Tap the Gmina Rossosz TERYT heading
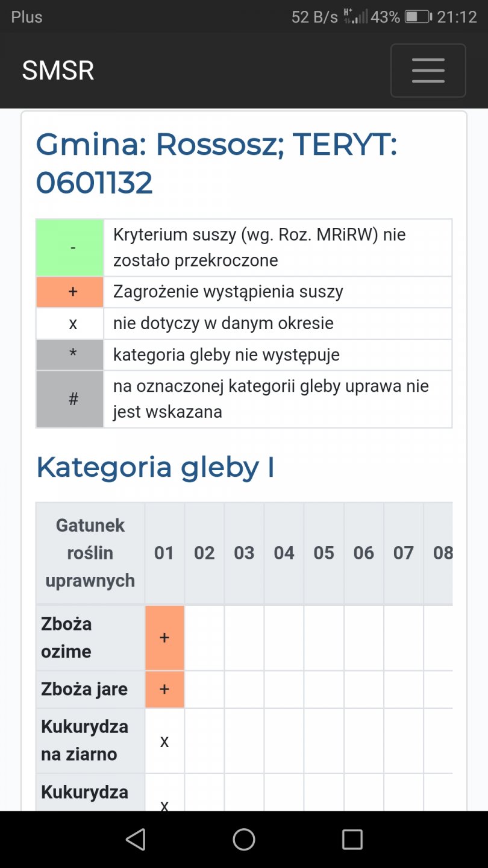Screen dimensions: 488x868 [217, 163]
